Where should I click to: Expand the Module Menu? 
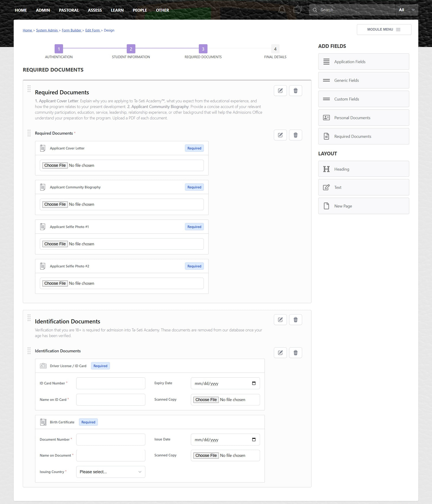pyautogui.click(x=384, y=29)
